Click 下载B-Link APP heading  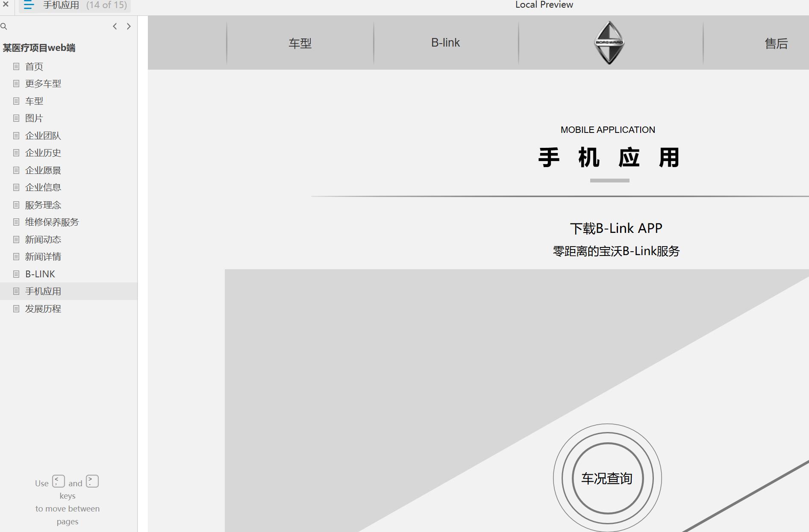(616, 229)
